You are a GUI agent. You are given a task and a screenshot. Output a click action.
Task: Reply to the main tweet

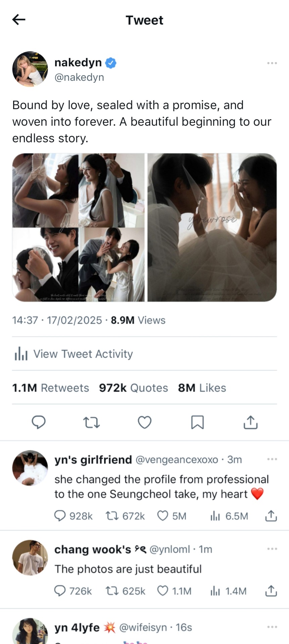pyautogui.click(x=39, y=422)
